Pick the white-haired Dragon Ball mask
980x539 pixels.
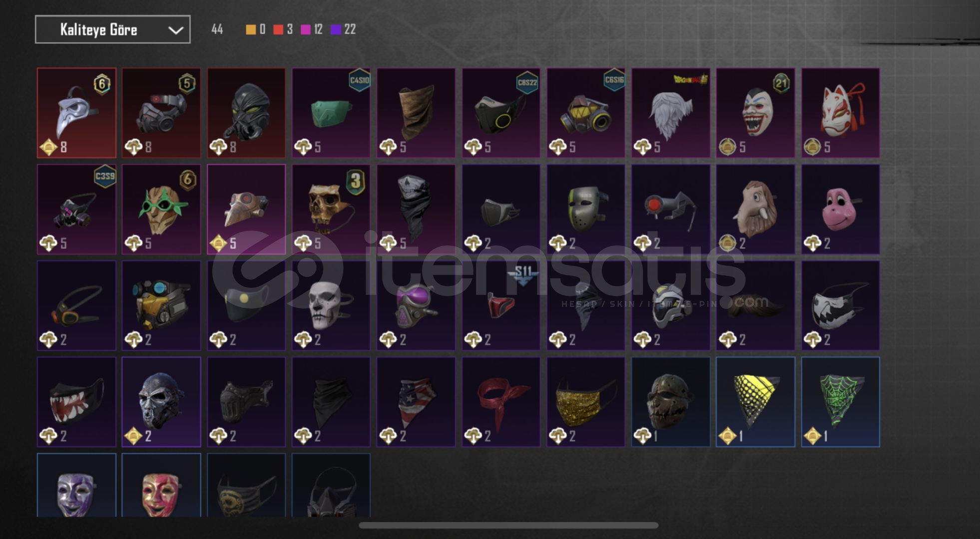pyautogui.click(x=671, y=113)
